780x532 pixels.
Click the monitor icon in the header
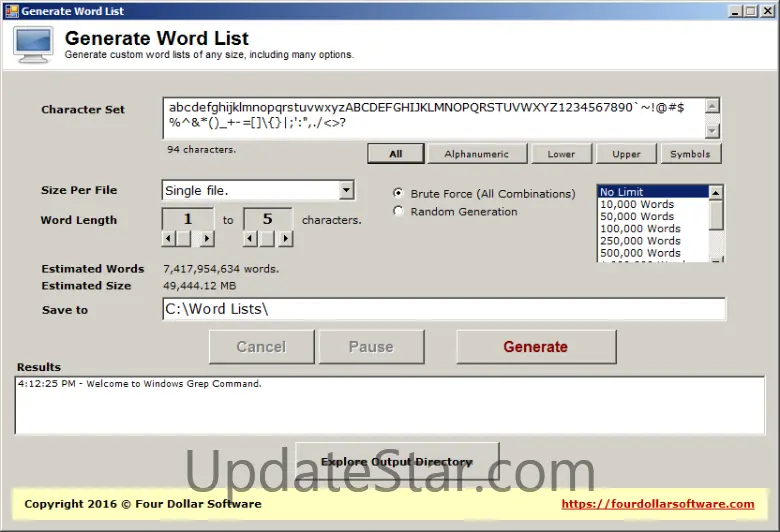tap(33, 45)
